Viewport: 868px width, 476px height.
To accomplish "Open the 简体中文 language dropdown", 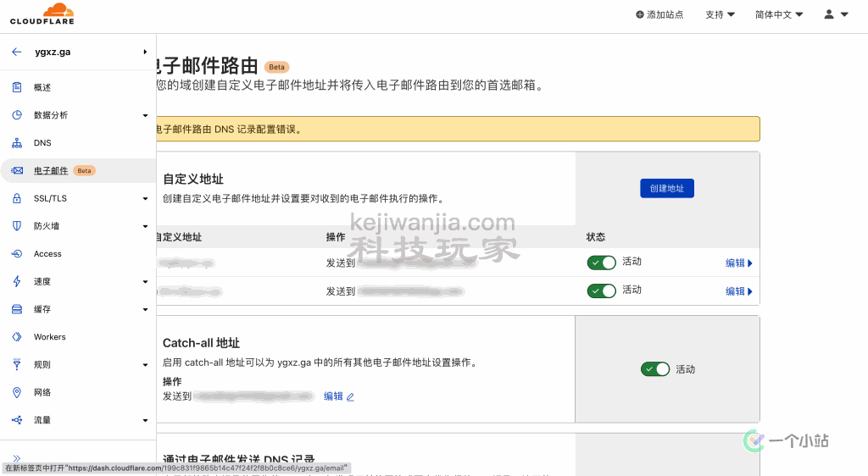I will click(x=778, y=14).
